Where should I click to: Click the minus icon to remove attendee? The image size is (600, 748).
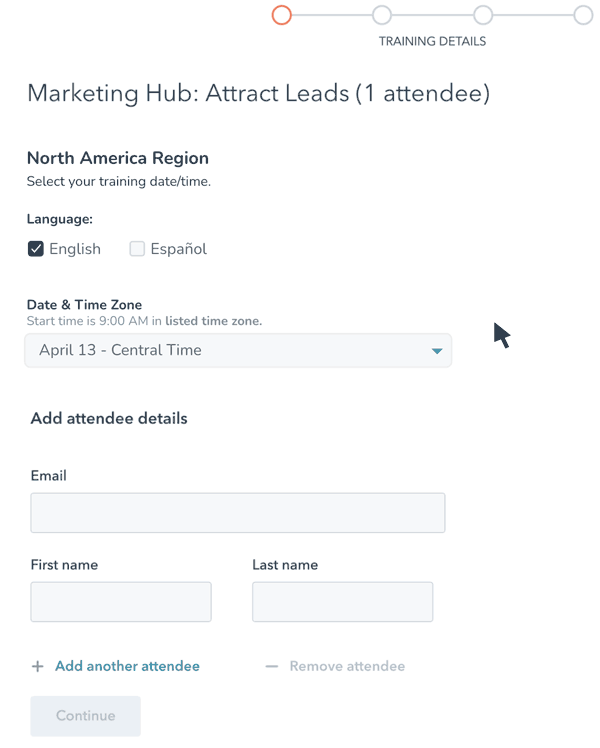point(272,666)
